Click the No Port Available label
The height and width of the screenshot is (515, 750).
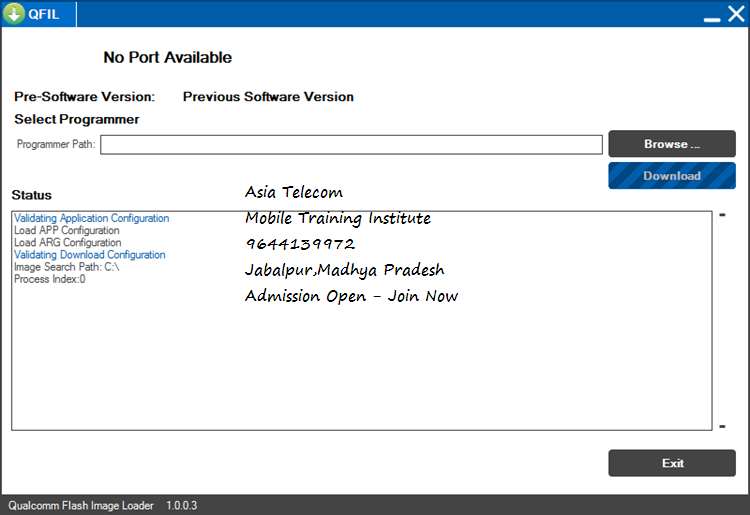click(167, 57)
